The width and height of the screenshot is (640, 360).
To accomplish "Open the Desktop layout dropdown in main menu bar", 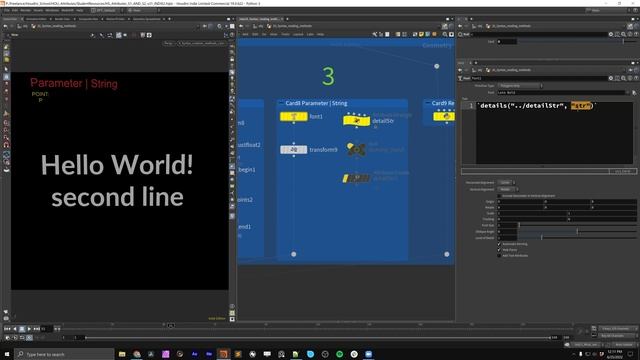I will tap(107, 10).
